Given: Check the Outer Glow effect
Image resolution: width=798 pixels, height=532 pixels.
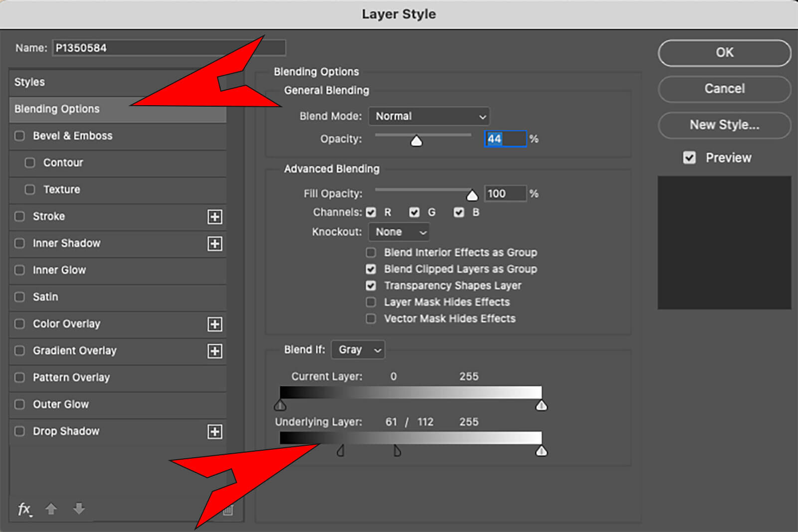Looking at the screenshot, I should [20, 404].
